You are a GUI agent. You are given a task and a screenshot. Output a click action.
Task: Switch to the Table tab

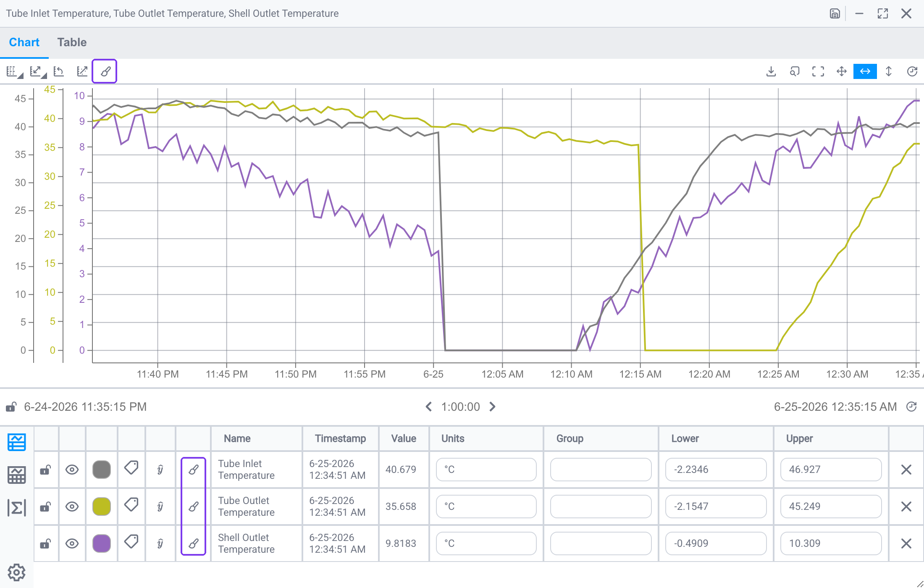pyautogui.click(x=72, y=42)
